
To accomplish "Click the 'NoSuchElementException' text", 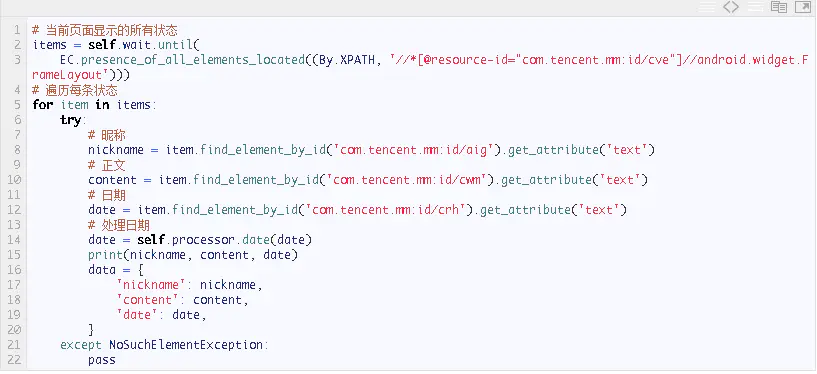I will [x=186, y=345].
